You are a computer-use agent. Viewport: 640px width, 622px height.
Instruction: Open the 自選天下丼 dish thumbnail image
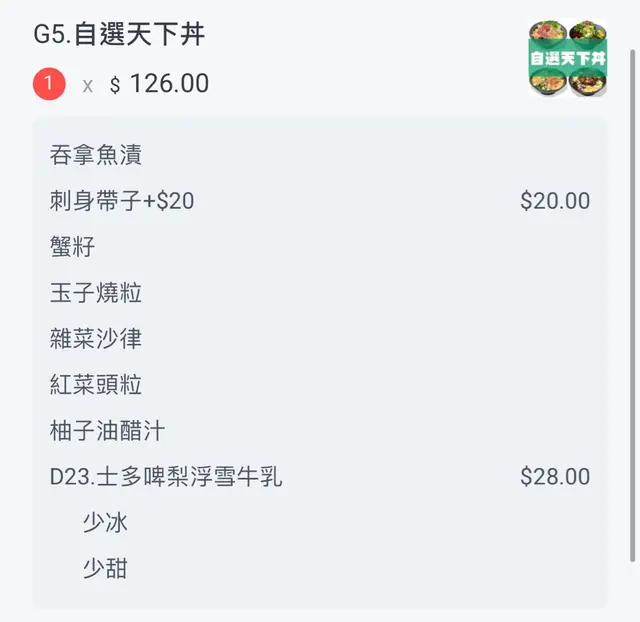point(568,59)
